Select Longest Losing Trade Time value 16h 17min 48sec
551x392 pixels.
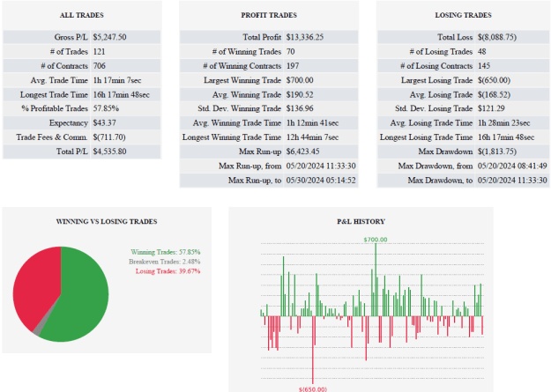tap(506, 137)
